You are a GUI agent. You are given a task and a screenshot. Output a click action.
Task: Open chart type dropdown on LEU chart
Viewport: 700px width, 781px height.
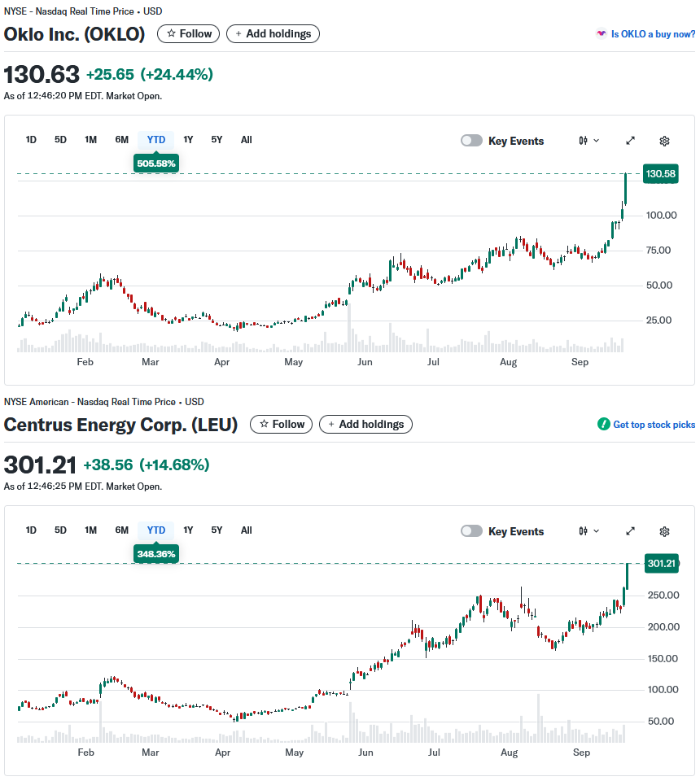click(x=589, y=531)
